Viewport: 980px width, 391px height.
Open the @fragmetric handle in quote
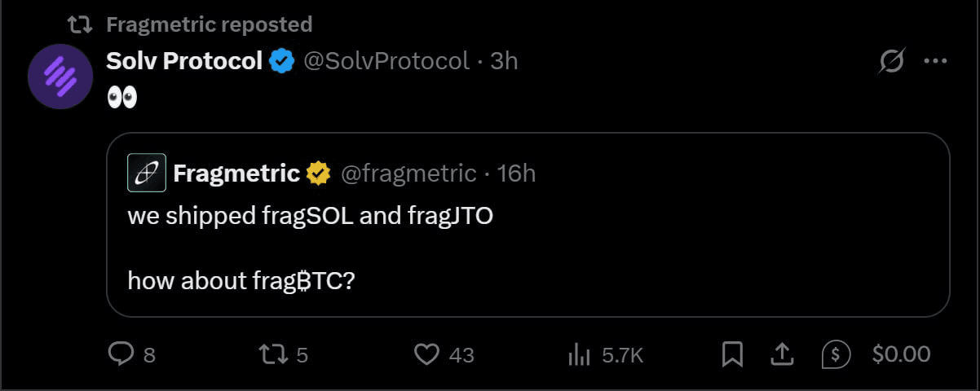[x=408, y=174]
